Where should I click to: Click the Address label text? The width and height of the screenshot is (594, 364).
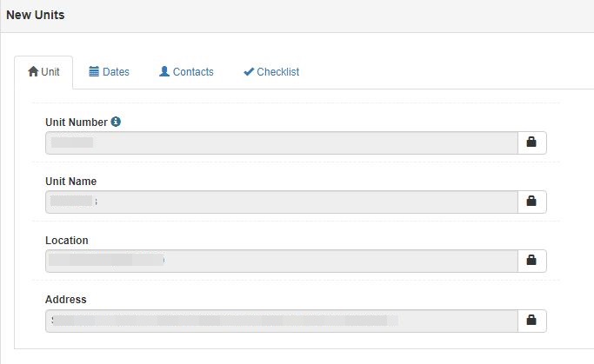[66, 300]
